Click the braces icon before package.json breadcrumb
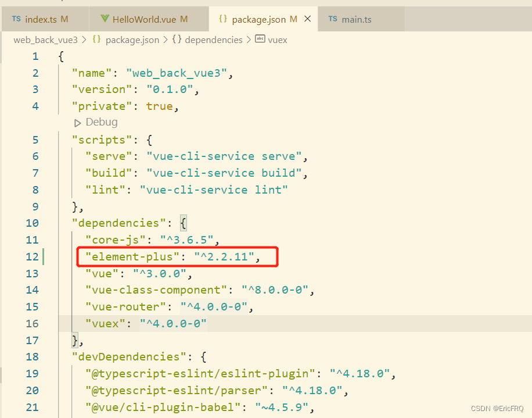532x418 pixels. [96, 40]
